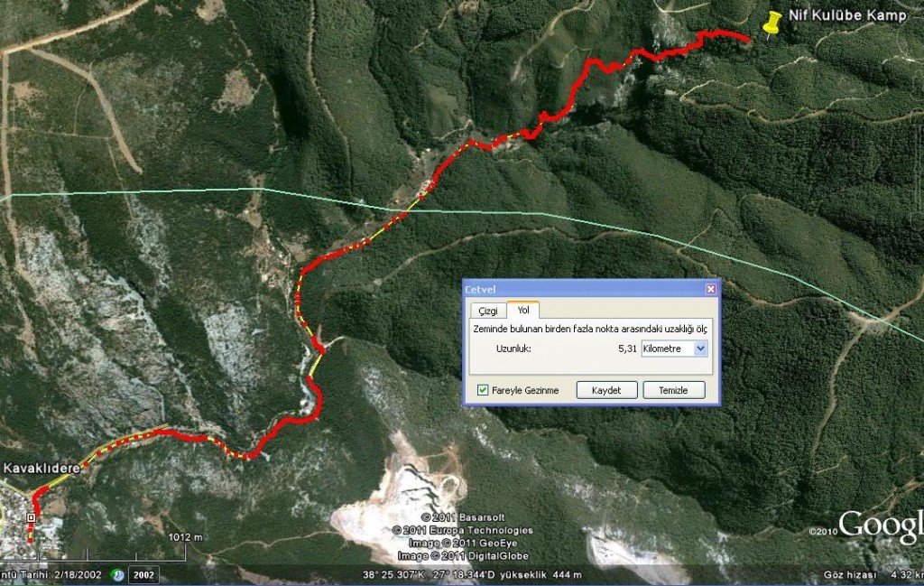Screen dimensions: 924x586
Task: Click the imagery date text in status bar
Action: tap(51, 575)
